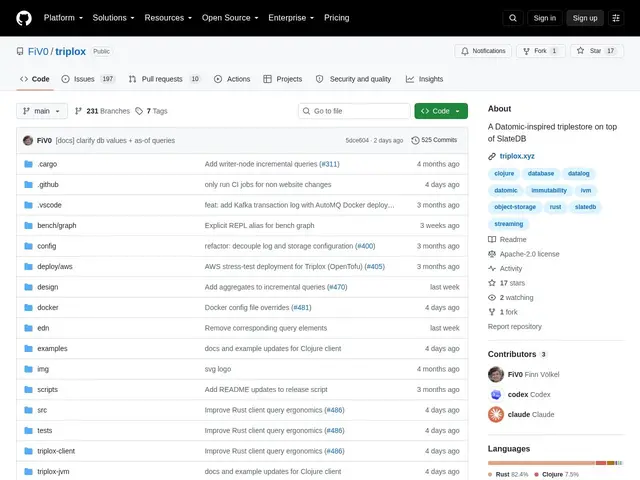Click the FiV0 owner link in title
Viewport: 640px width, 480px height.
pyautogui.click(x=38, y=51)
